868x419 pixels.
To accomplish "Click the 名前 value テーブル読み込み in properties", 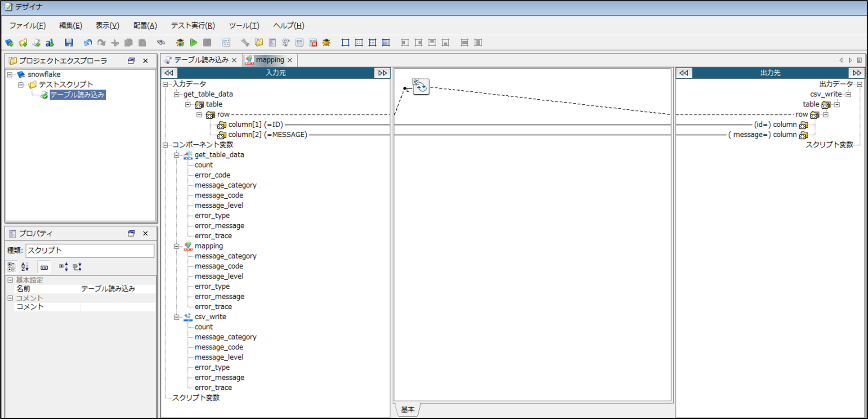I will click(118, 289).
